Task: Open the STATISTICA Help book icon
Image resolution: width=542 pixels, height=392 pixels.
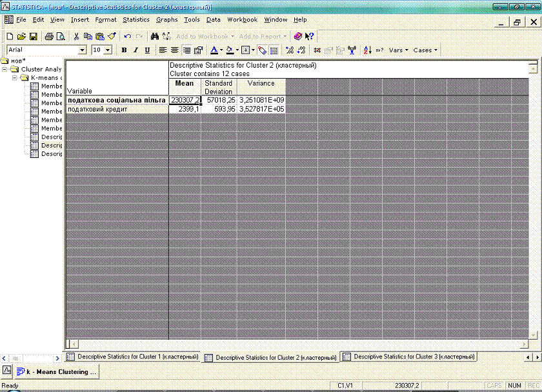Action: click(x=297, y=37)
